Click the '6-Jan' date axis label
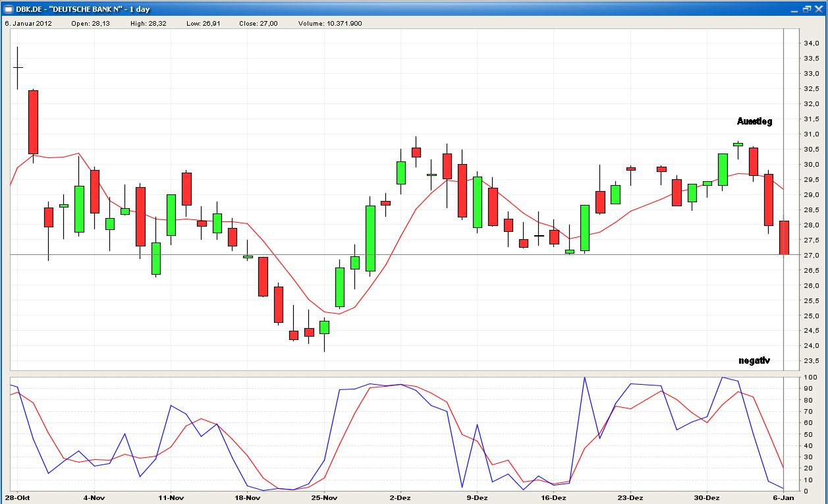 (783, 497)
